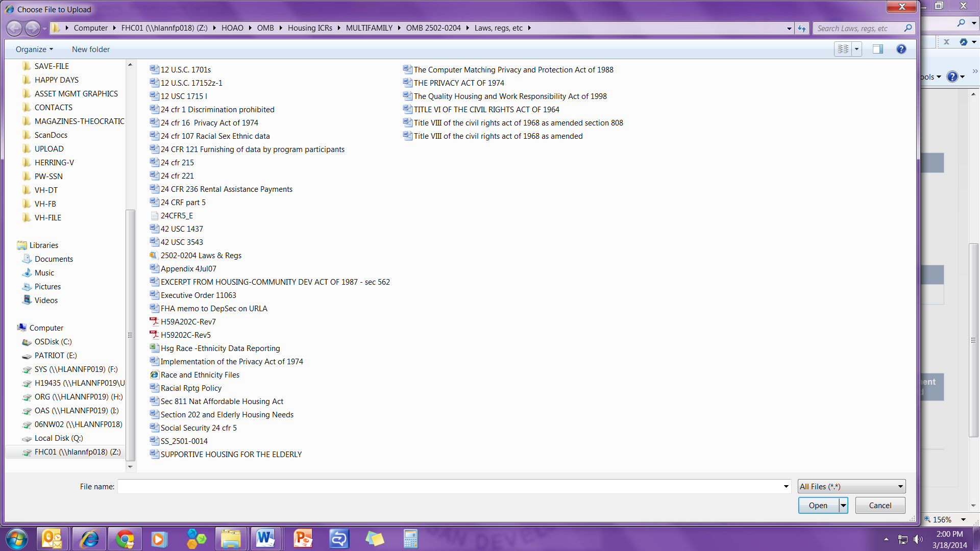
Task: Select Race and Ethnicity Files shortcut
Action: [x=200, y=374]
